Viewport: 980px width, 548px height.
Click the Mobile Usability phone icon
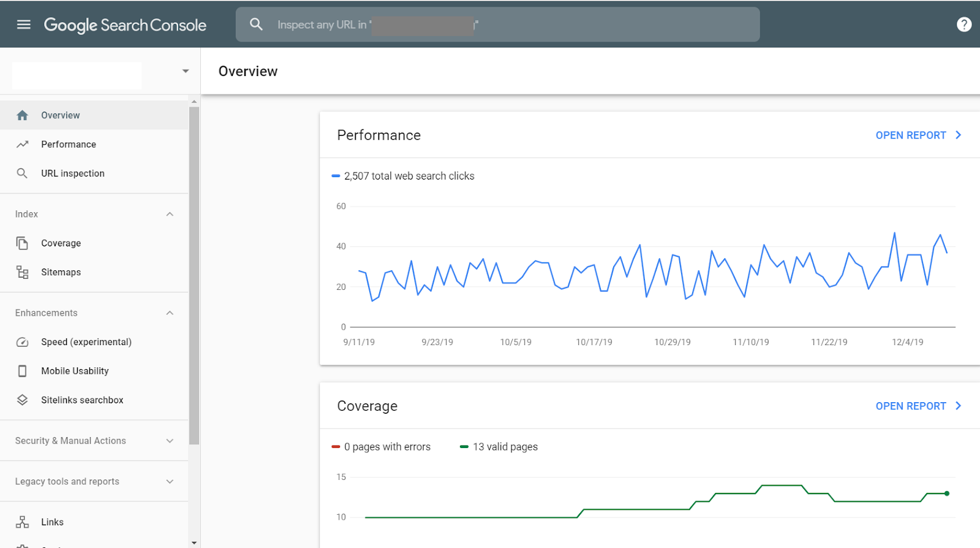click(22, 371)
